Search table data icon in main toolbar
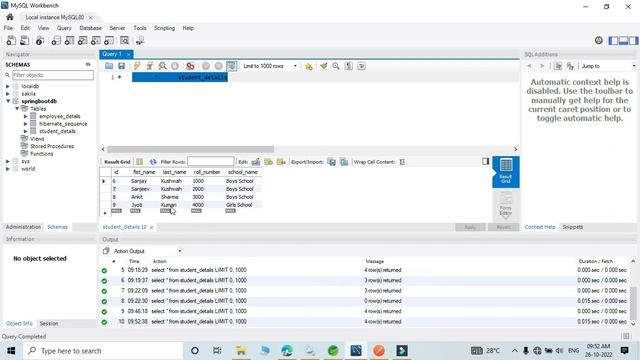This screenshot has height=360, width=640. click(x=124, y=40)
